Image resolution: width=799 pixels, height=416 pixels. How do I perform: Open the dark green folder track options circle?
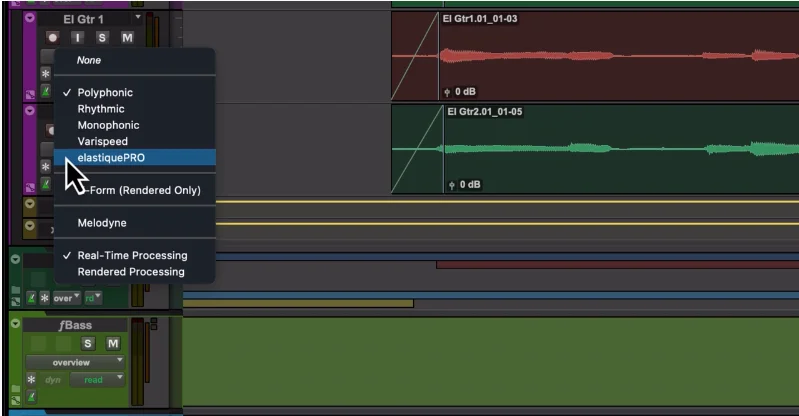point(15,259)
